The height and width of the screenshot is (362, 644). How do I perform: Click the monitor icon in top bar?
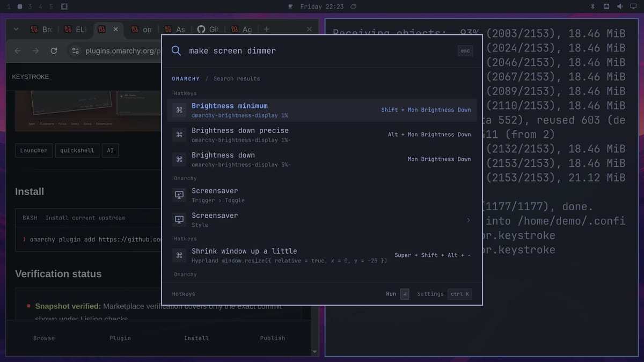[633, 6]
